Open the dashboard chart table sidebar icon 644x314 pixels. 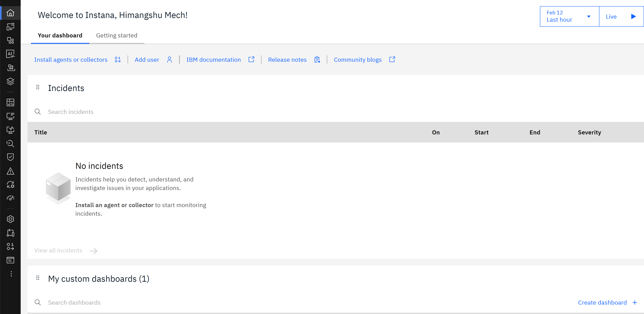10,102
